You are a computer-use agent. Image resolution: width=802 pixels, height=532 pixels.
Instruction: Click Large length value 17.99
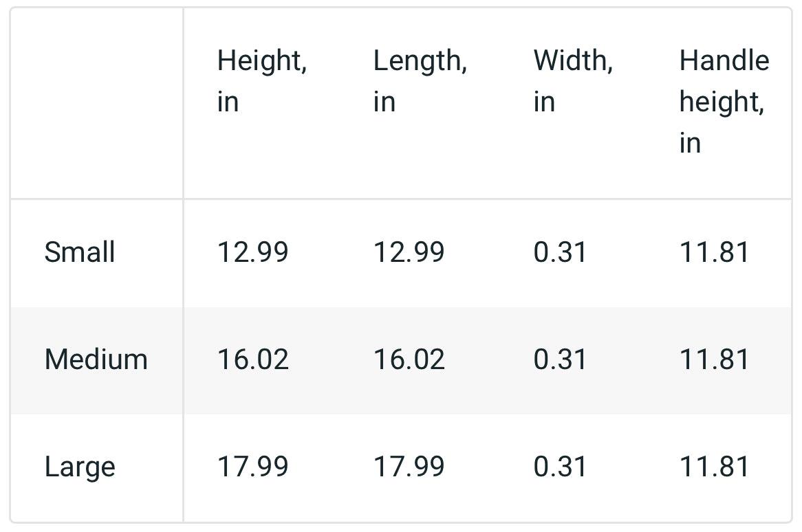click(x=409, y=467)
